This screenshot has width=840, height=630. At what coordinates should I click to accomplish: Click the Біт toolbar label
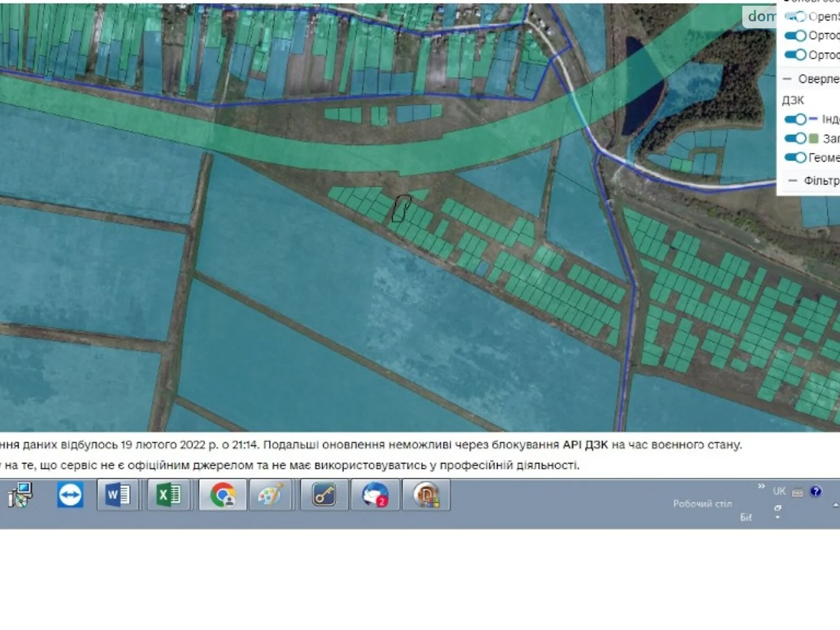(746, 517)
